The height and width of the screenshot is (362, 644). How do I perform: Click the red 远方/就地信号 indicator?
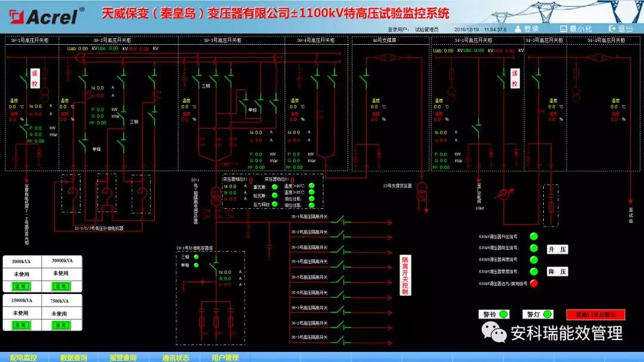(x=534, y=283)
